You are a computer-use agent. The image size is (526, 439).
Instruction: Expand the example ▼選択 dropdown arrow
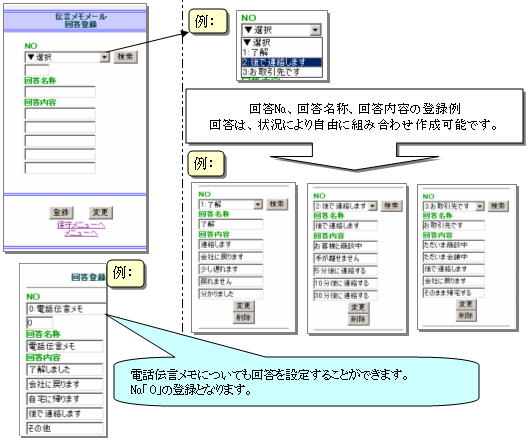(315, 30)
